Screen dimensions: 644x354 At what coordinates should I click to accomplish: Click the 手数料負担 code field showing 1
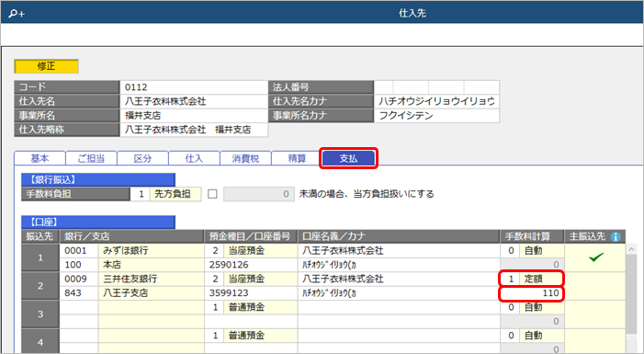[140, 194]
